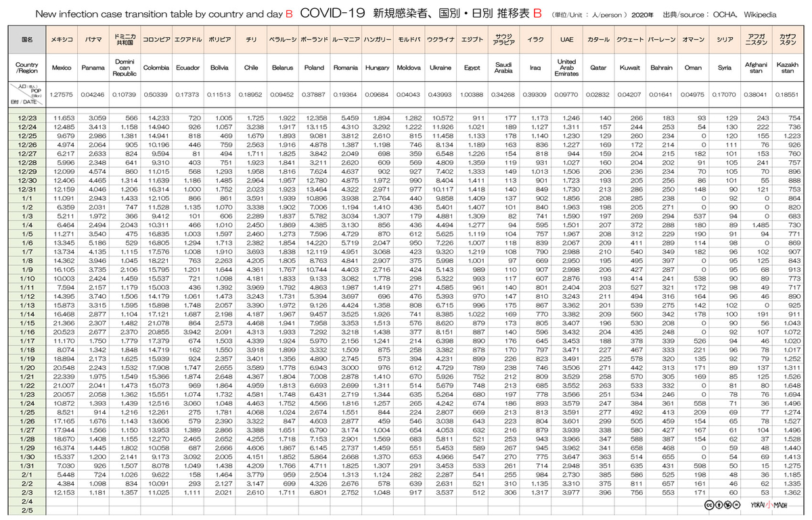The width and height of the screenshot is (812, 520).
Task: Click Egypt population value 1.00388
Action: pos(472,95)
